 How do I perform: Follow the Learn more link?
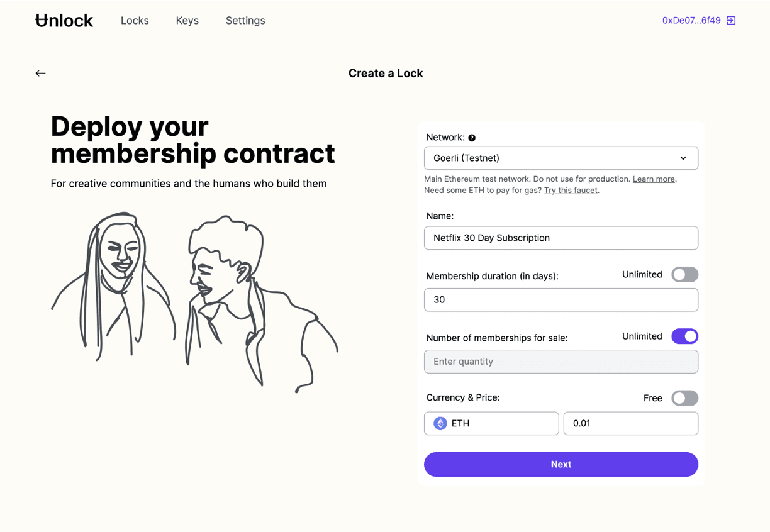point(654,179)
